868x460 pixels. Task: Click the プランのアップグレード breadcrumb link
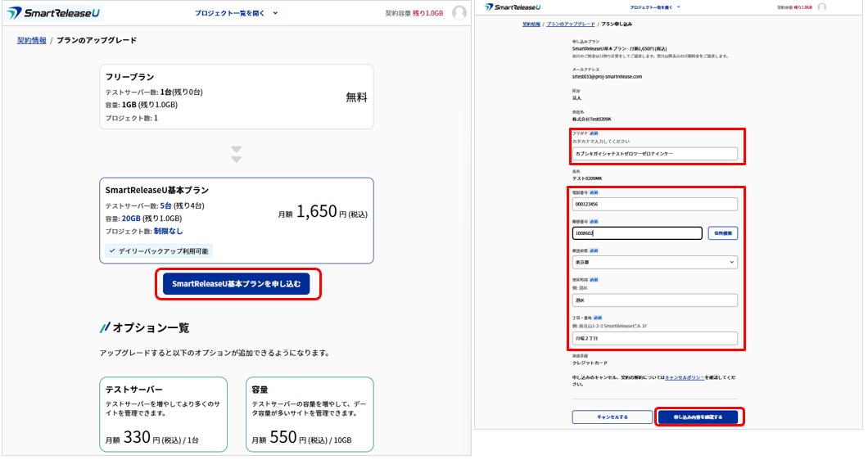pos(570,25)
